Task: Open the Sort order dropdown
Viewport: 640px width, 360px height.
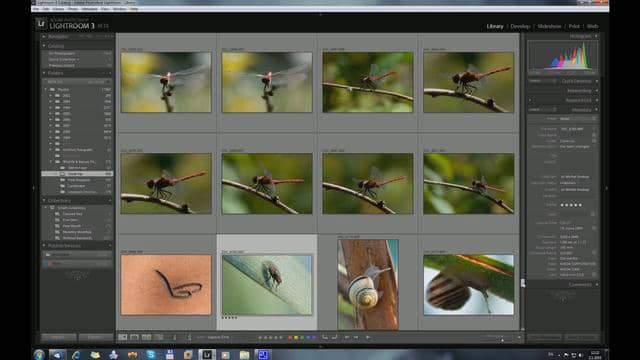Action: click(220, 337)
